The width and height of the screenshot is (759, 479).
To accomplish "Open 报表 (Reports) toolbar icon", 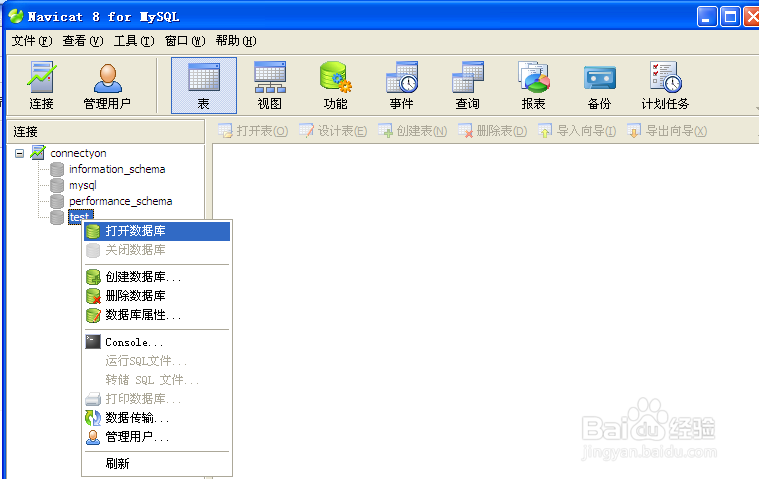I will pyautogui.click(x=533, y=86).
